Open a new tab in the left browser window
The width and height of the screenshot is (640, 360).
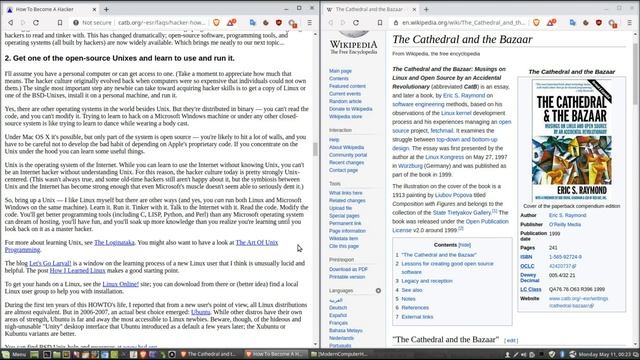(106, 9)
